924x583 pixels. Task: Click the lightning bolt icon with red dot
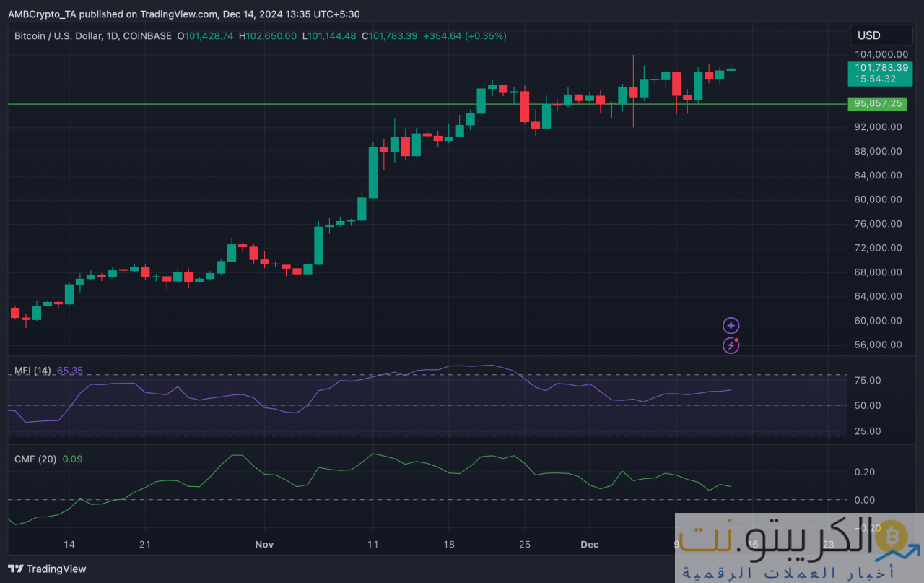tap(731, 345)
